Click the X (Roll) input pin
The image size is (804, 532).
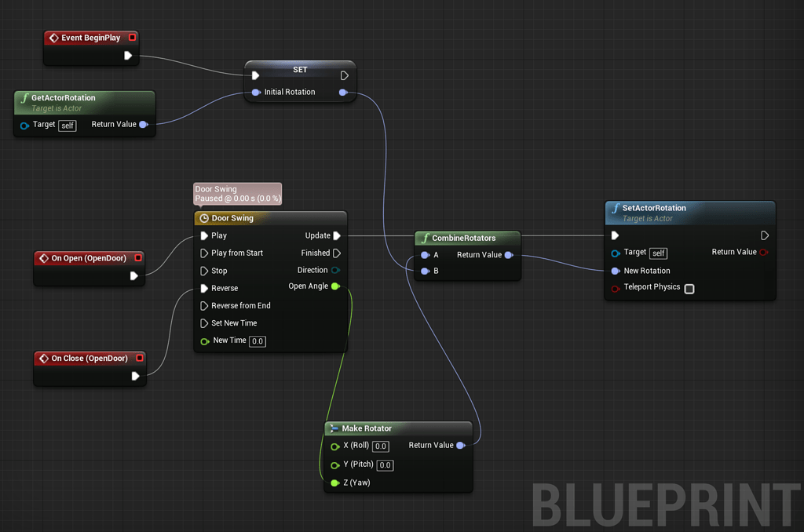tap(334, 447)
